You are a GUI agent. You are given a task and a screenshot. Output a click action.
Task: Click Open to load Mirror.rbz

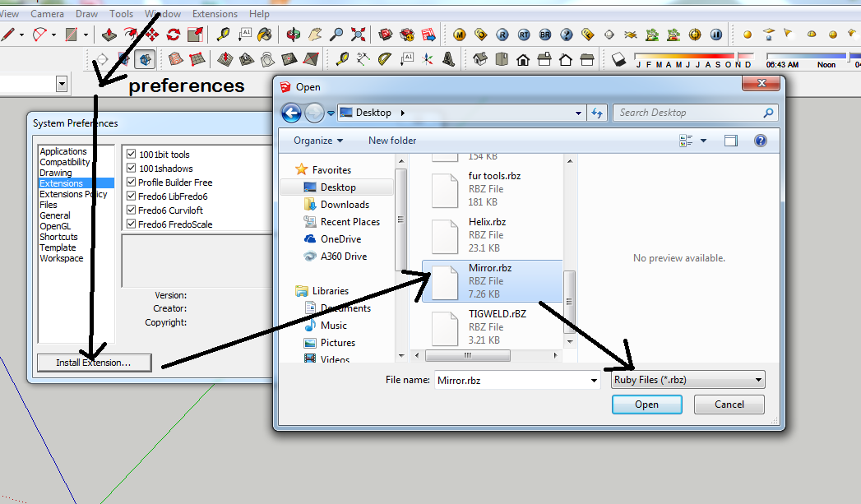coord(647,404)
